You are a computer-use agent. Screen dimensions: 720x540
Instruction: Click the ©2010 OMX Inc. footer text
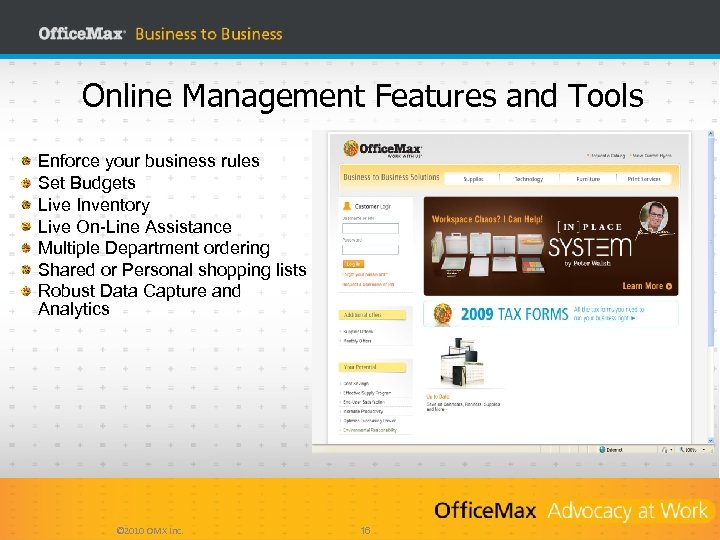pos(150,530)
